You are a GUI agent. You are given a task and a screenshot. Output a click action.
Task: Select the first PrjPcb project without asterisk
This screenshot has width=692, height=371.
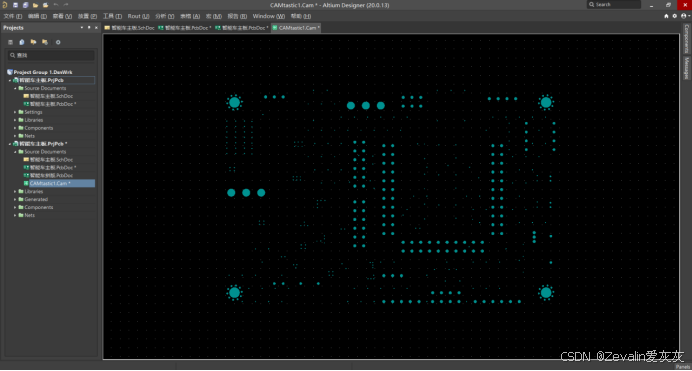click(x=41, y=80)
